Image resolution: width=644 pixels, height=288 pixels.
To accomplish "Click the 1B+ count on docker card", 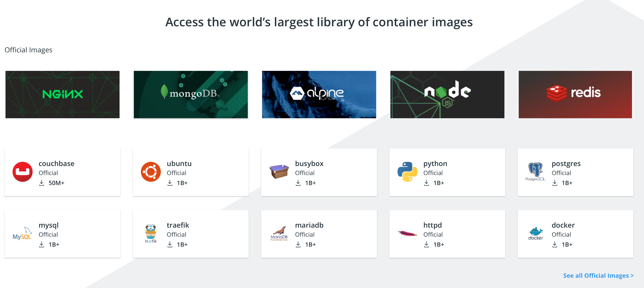I will [567, 245].
